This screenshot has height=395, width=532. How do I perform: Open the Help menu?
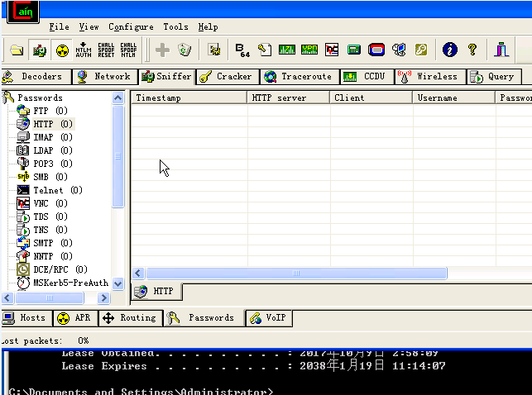click(x=208, y=26)
